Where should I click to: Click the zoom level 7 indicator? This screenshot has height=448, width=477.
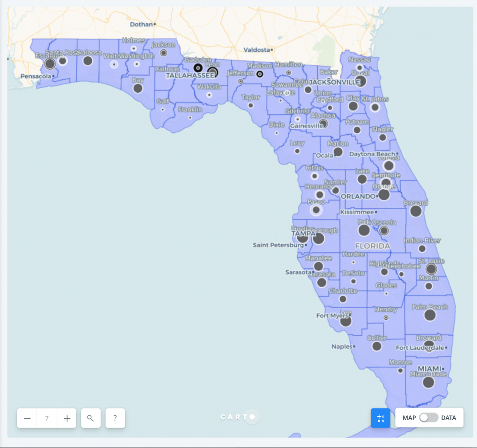tap(47, 418)
